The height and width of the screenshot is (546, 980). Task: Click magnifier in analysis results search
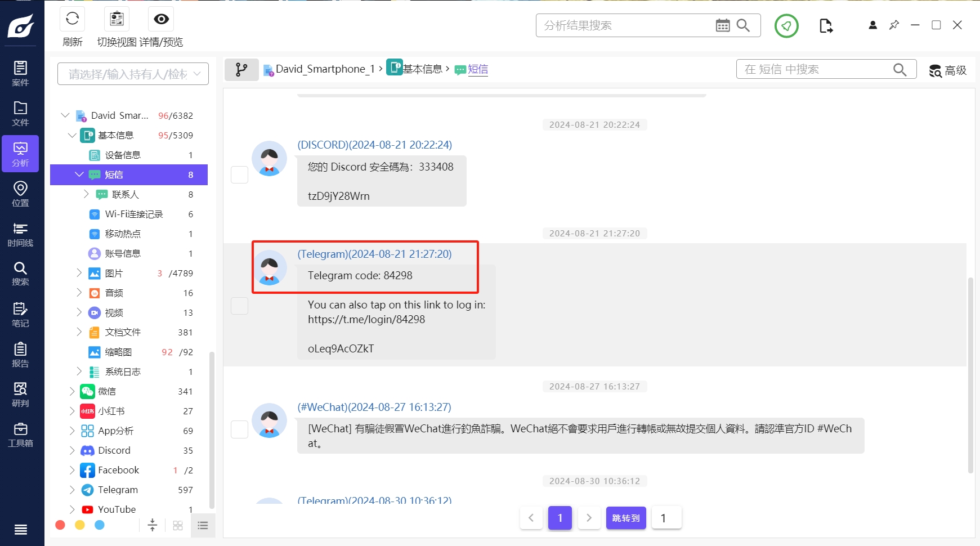pyautogui.click(x=743, y=25)
